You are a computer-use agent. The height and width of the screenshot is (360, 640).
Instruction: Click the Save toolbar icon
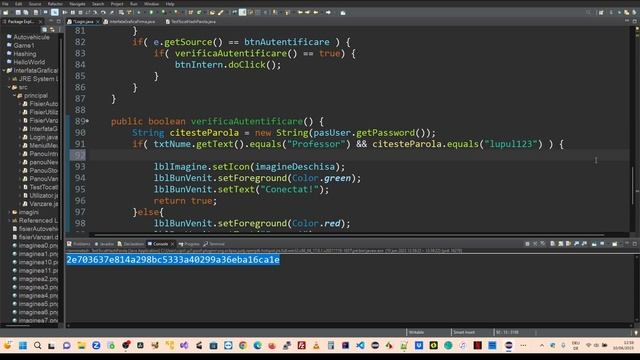18,13
